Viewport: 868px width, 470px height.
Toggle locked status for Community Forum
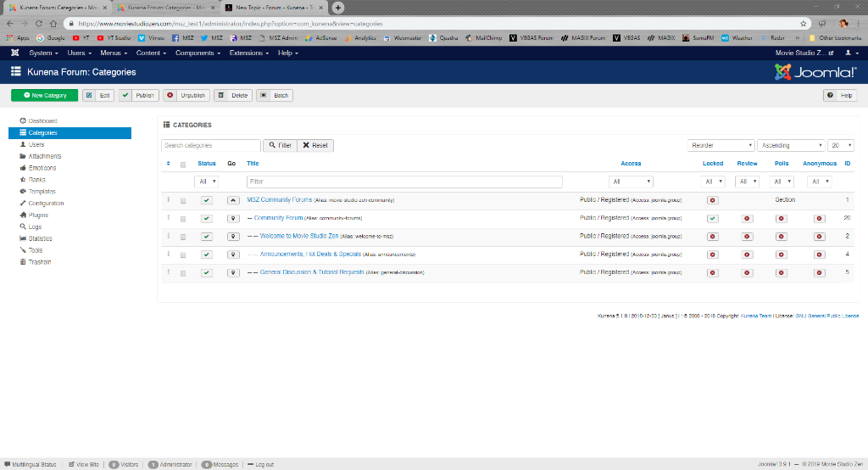(x=712, y=218)
